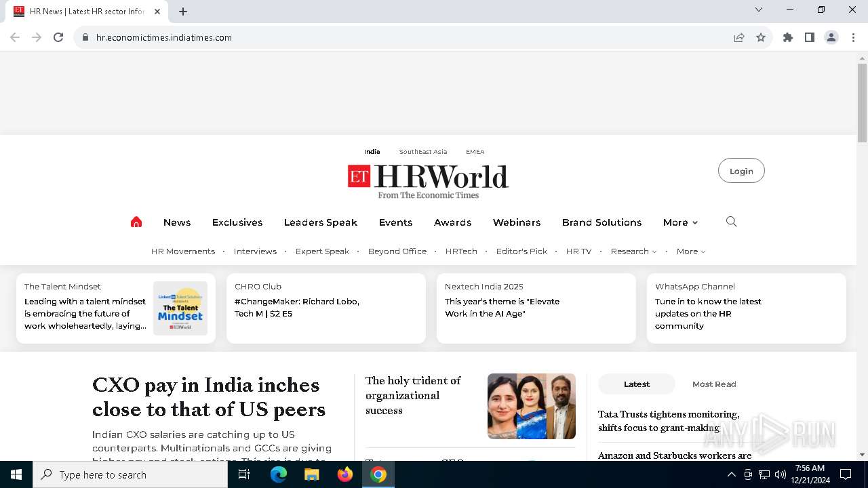Open File Explorer from the taskbar

(x=312, y=474)
